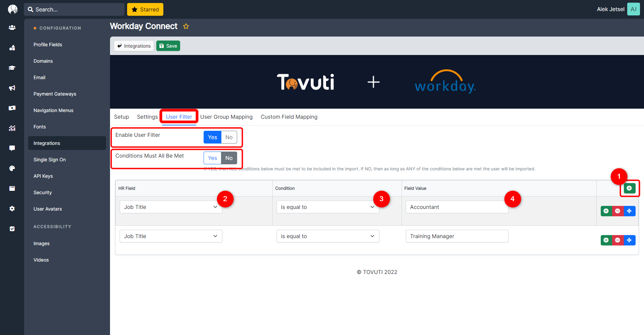Click the green Save button
Viewport: 644px width, 335px height.
(x=168, y=46)
